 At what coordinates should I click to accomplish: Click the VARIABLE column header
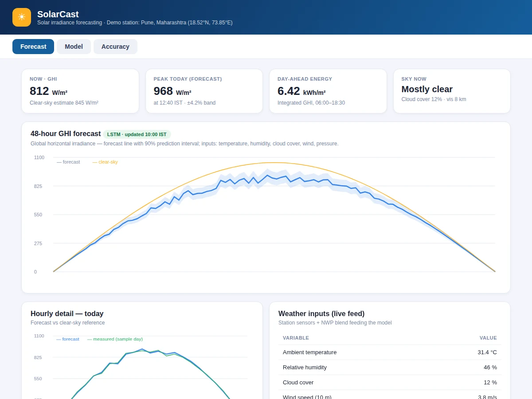(296, 338)
